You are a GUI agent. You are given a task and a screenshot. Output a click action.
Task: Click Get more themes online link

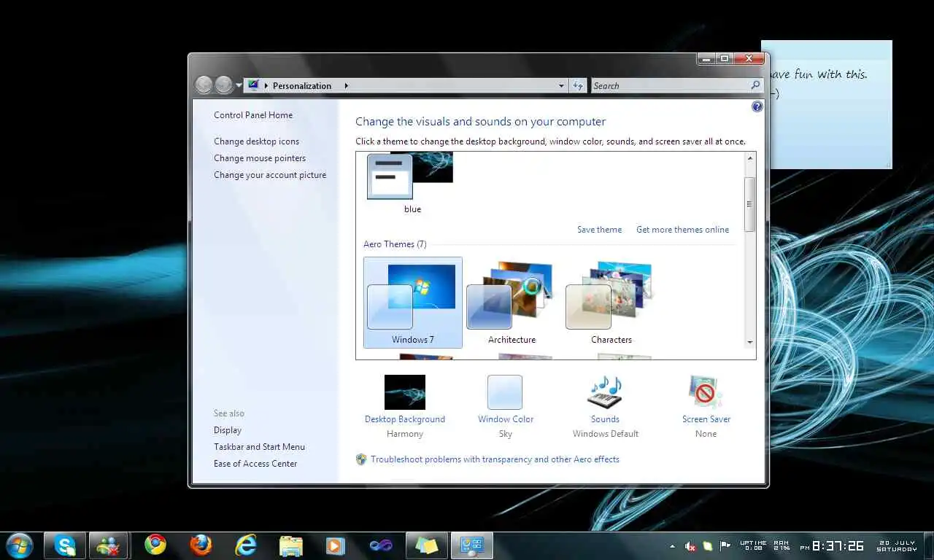[x=682, y=230]
